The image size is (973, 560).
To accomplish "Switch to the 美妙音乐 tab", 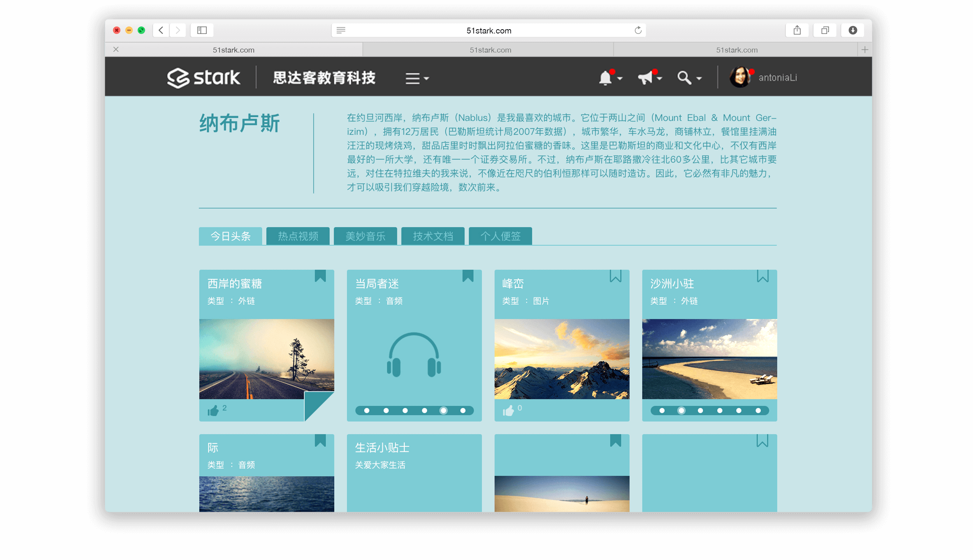I will tap(365, 236).
